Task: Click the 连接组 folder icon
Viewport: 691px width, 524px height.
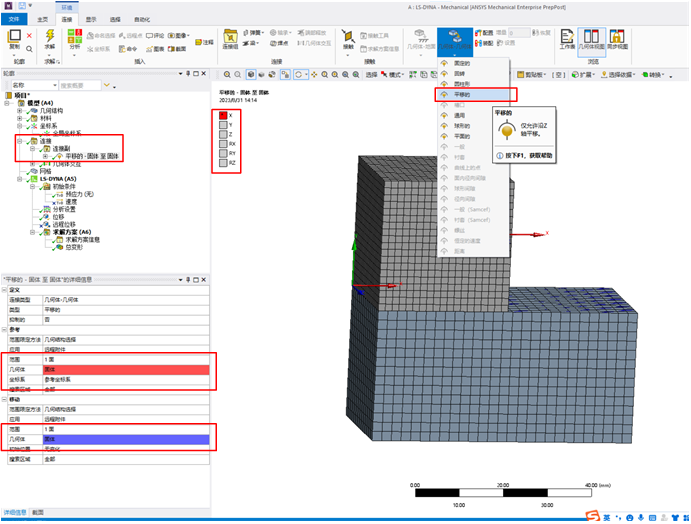Action: [x=230, y=36]
